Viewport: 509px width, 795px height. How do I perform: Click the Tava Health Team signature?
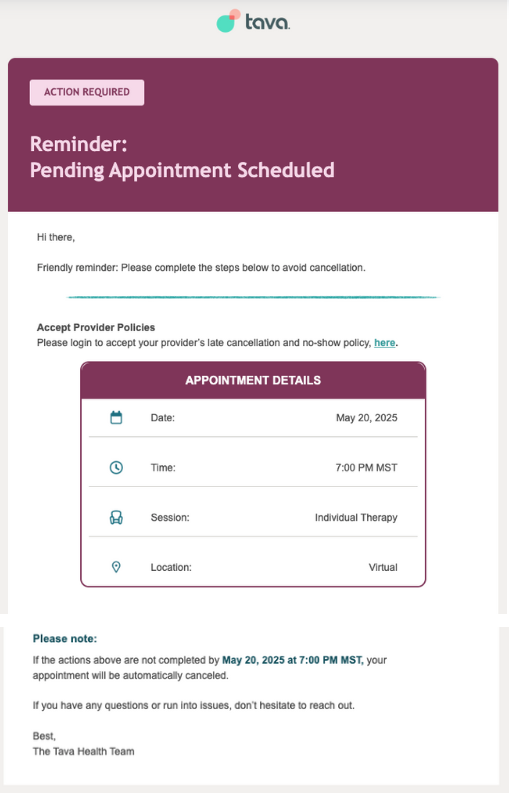pyautogui.click(x=84, y=751)
